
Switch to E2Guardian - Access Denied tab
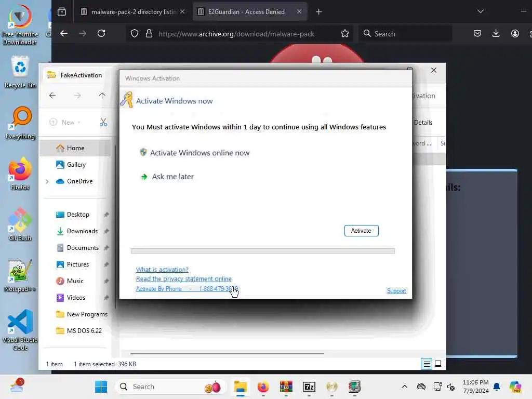[x=250, y=12]
